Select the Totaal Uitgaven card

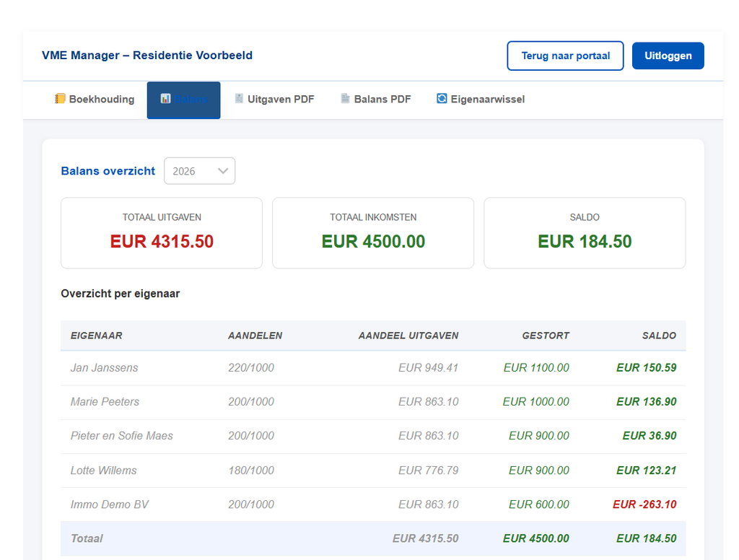click(x=162, y=233)
